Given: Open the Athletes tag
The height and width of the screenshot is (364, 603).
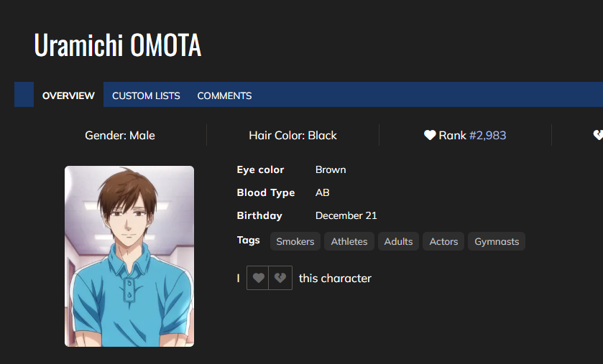Looking at the screenshot, I should point(349,241).
